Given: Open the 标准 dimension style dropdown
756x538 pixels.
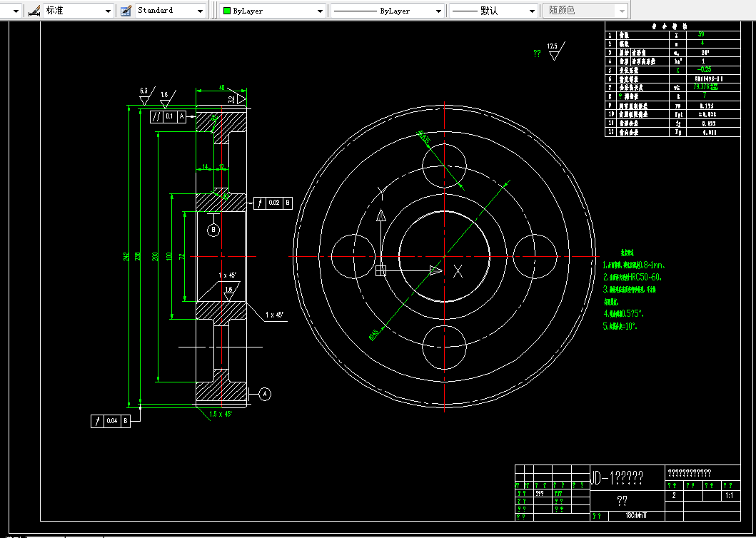Looking at the screenshot, I should [79, 10].
